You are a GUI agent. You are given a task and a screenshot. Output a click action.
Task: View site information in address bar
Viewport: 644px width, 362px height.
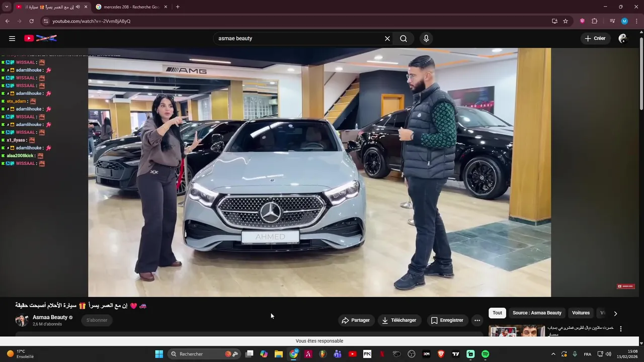click(46, 21)
